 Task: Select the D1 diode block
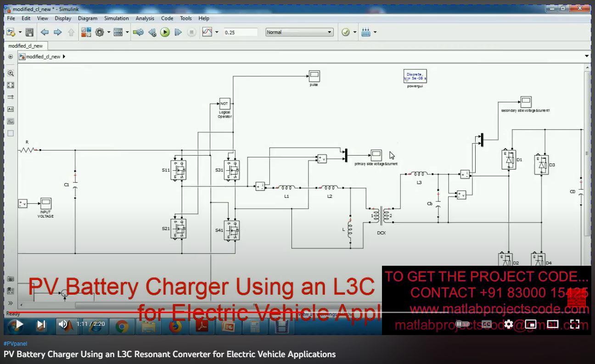click(509, 160)
